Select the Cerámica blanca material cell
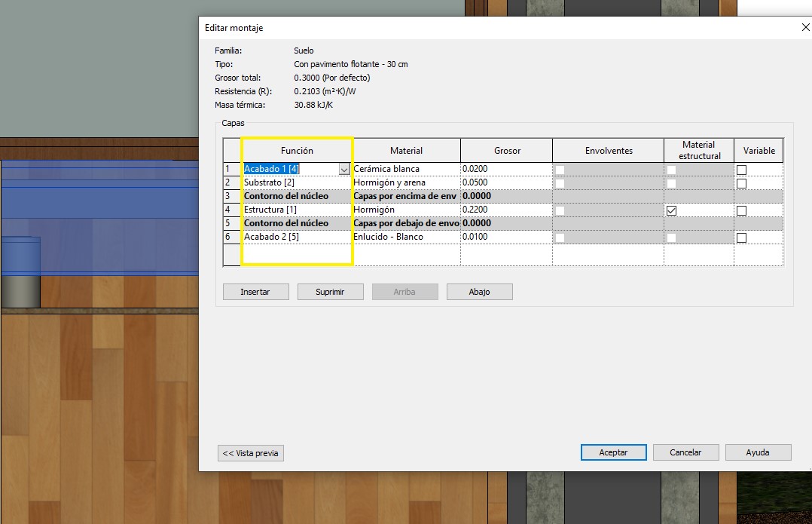The height and width of the screenshot is (524, 812). 406,169
